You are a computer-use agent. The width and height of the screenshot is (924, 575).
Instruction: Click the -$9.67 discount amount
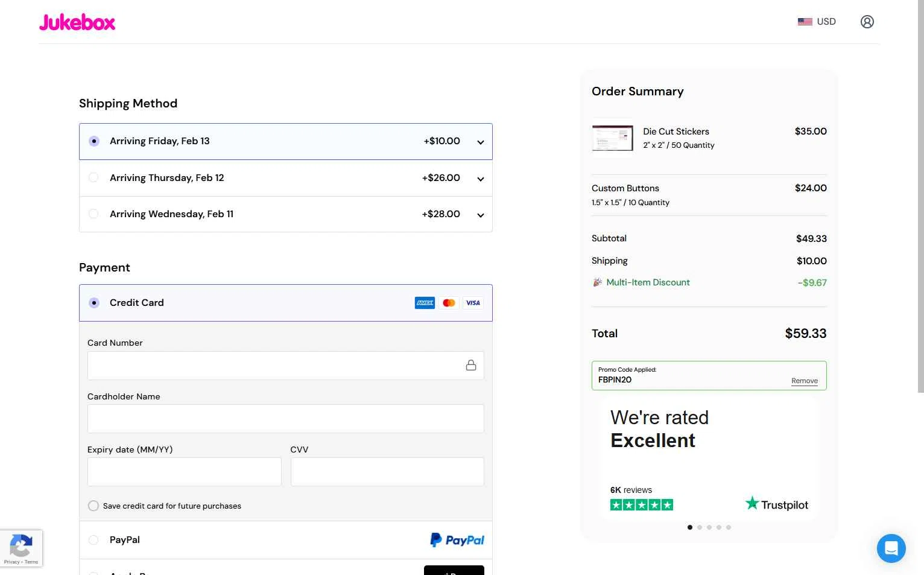pos(812,282)
